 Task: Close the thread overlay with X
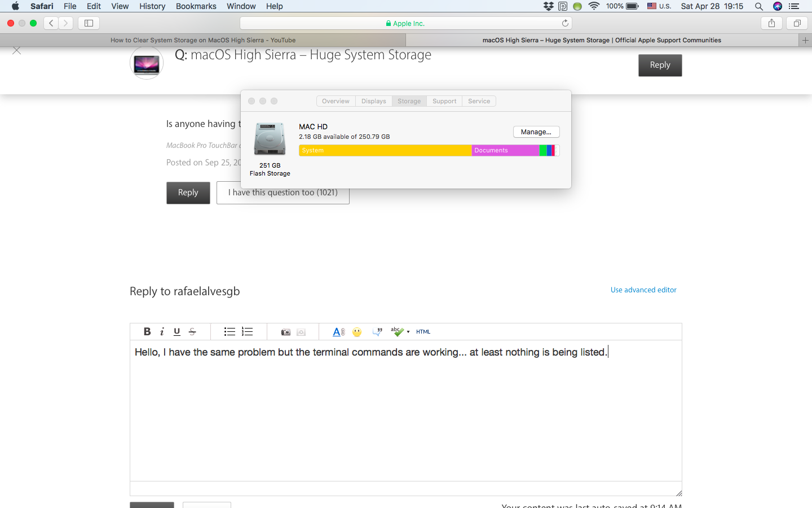17,50
